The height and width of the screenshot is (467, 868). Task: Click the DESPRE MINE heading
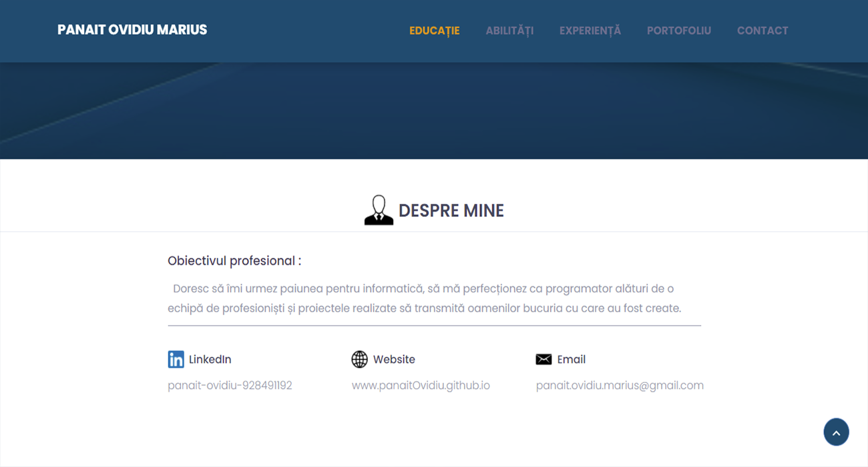point(451,211)
